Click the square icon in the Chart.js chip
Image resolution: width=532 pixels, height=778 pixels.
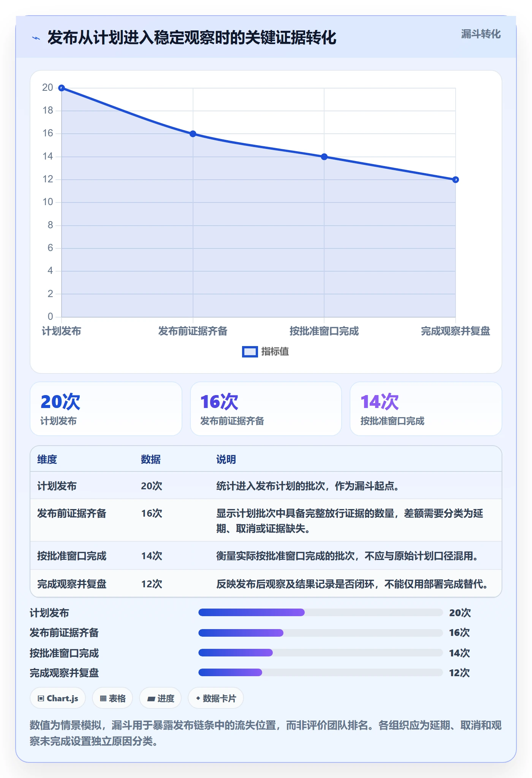click(41, 698)
